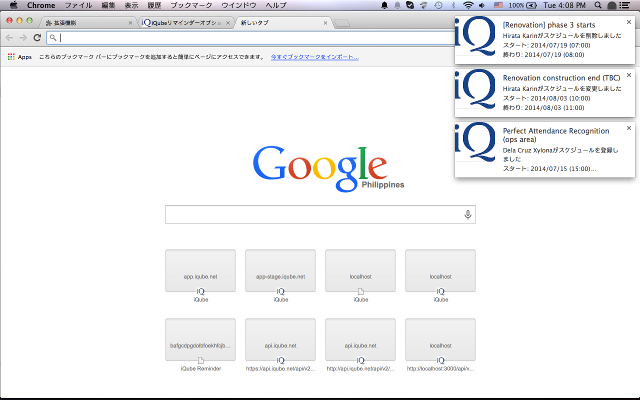Open Spotlight search magnifier
The width and height of the screenshot is (640, 400).
(598, 5)
